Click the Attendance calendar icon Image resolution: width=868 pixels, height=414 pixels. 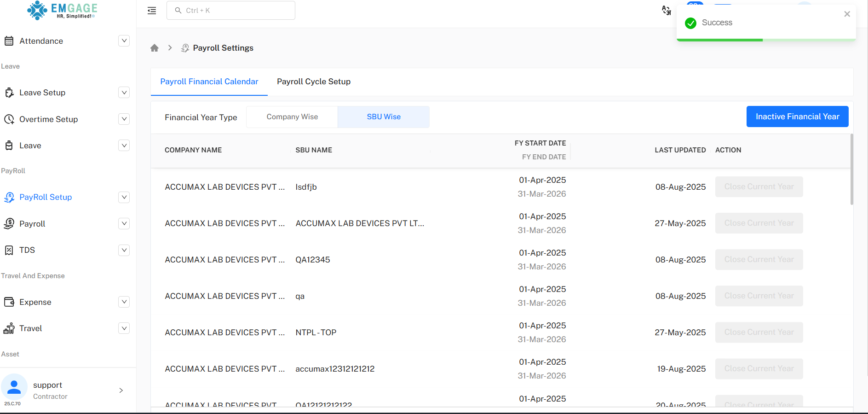pyautogui.click(x=9, y=41)
